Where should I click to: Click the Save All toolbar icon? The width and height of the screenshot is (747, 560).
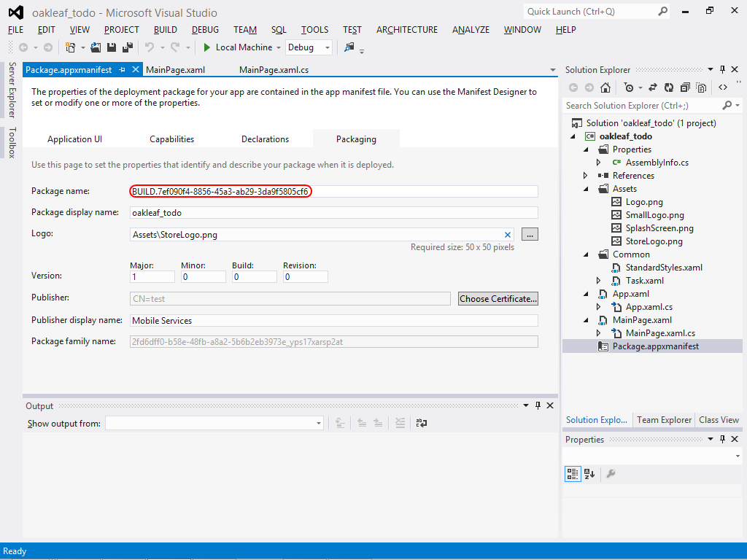(127, 47)
